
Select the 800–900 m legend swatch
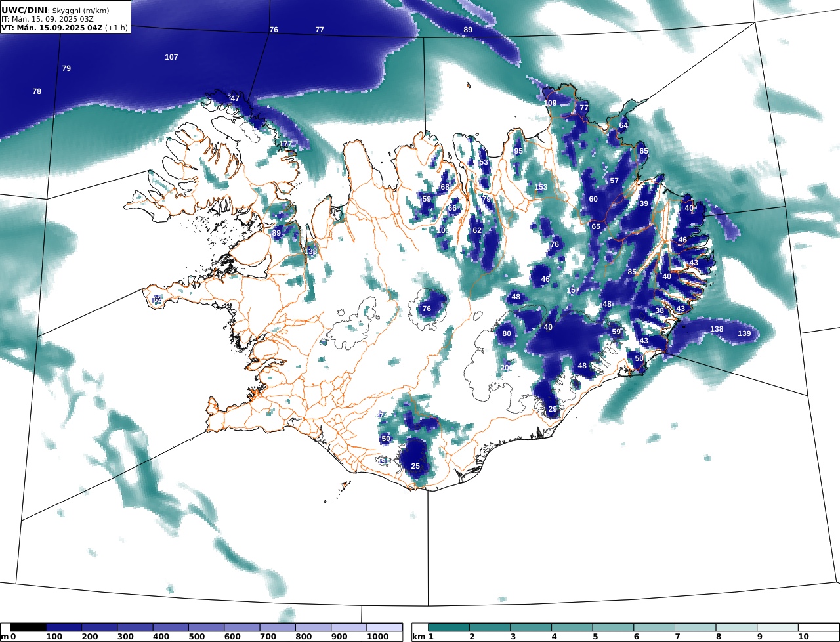[313, 628]
